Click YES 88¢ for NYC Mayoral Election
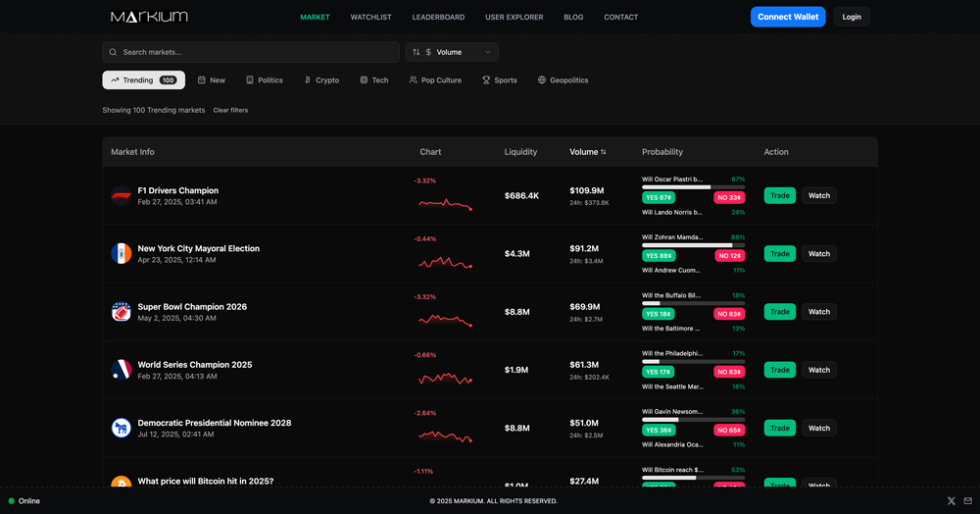This screenshot has width=980, height=514. click(x=659, y=256)
